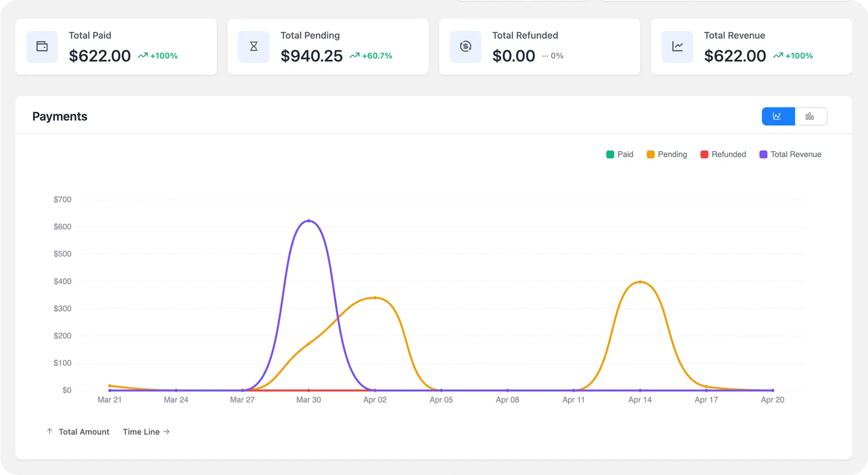Toggle the Paid series in legend
This screenshot has height=475, width=868.
coord(620,154)
